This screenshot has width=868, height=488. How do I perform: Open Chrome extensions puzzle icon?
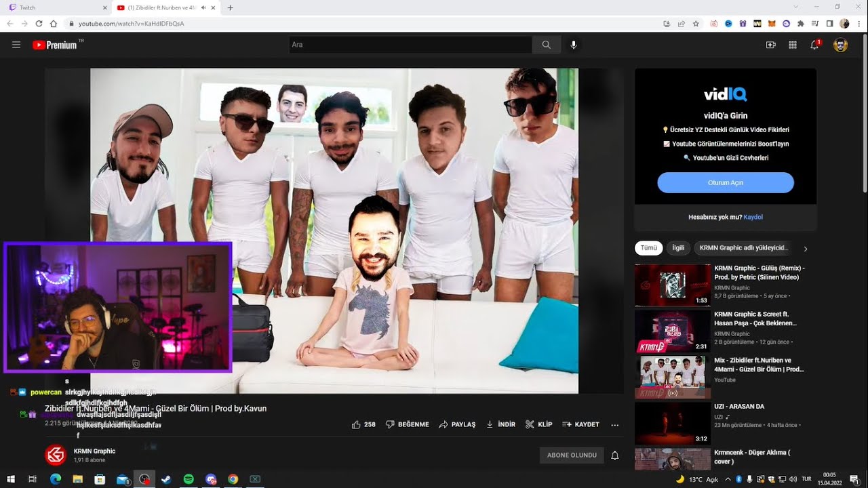(801, 24)
